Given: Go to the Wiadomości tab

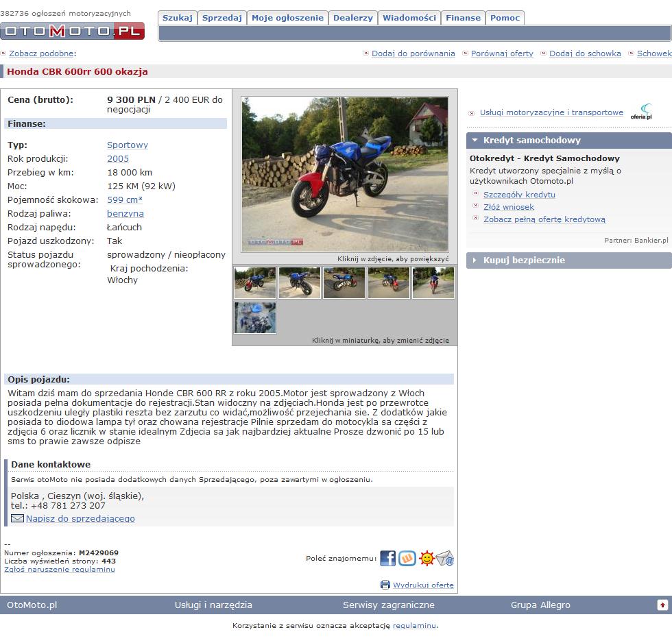Looking at the screenshot, I should pyautogui.click(x=409, y=18).
